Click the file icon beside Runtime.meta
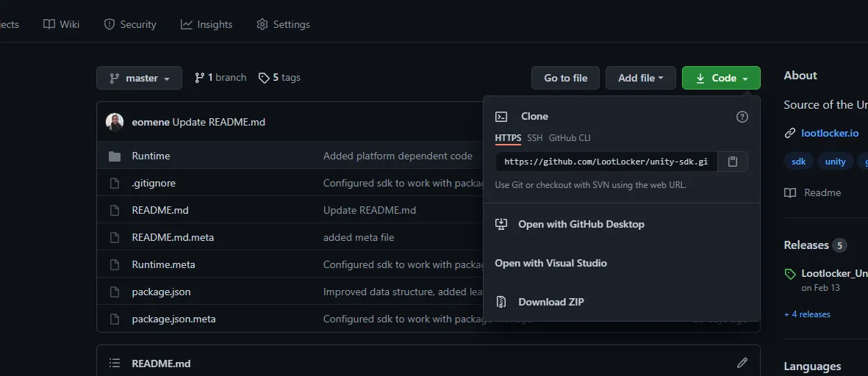This screenshot has height=376, width=868. pyautogui.click(x=115, y=264)
